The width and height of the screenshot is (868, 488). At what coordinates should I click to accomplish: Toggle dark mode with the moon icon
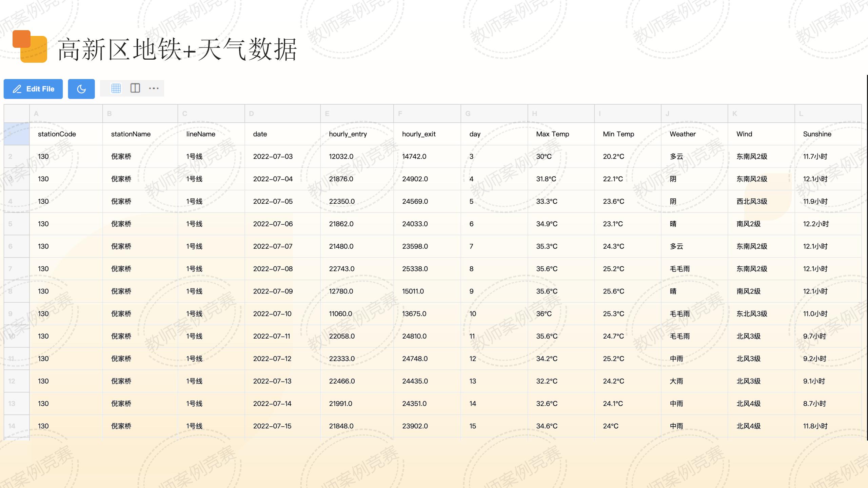pyautogui.click(x=81, y=89)
